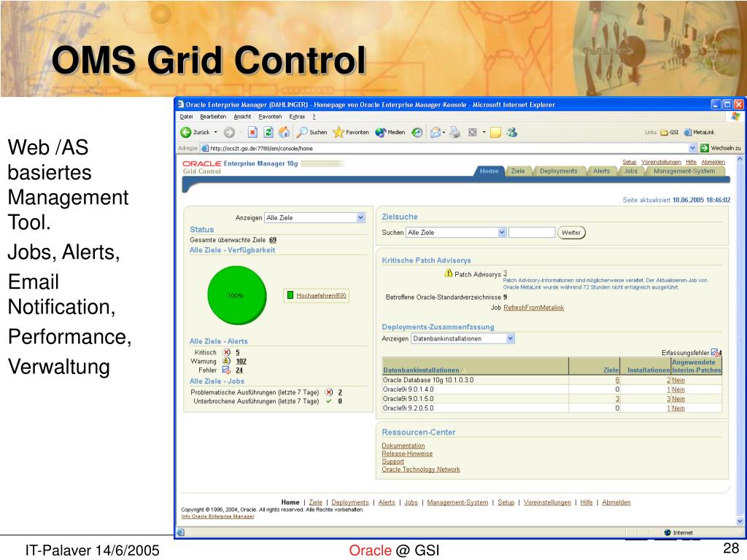Click the Voreinstellungen link at top
Viewport: 747px width, 560px height.
661,162
